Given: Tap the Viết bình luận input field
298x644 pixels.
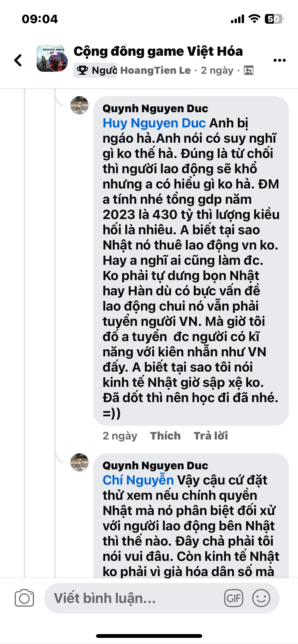Looking at the screenshot, I should click(132, 598).
